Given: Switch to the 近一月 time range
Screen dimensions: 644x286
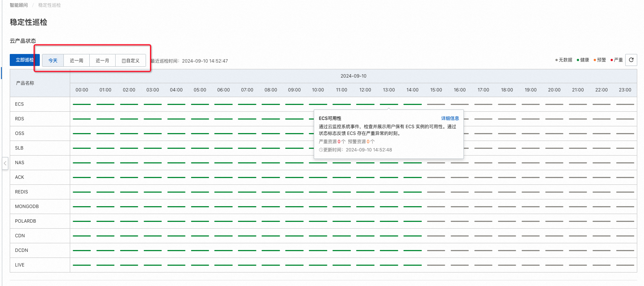Looking at the screenshot, I should (102, 60).
